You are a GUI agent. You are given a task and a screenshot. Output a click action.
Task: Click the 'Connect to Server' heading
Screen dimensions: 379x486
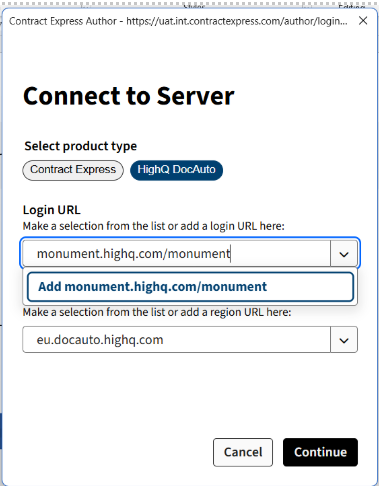click(x=129, y=96)
